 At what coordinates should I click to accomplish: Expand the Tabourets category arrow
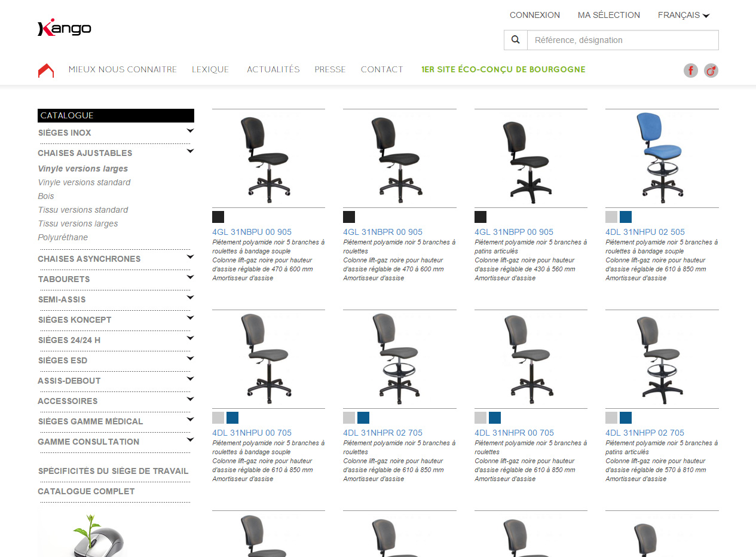pos(190,277)
